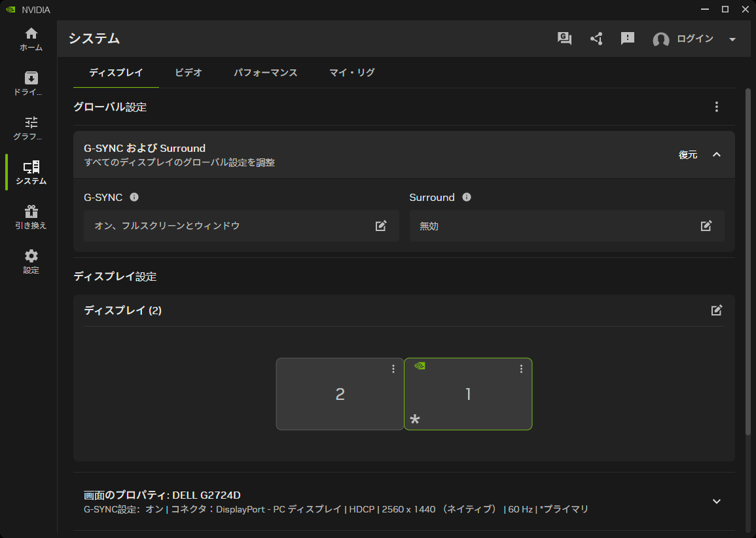Open the Settings (設定) gear in sidebar
The image size is (756, 538).
point(31,262)
